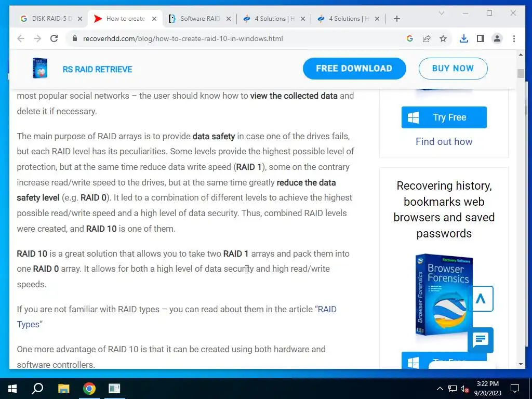Toggle the browser side panel
The width and height of the screenshot is (532, 399).
click(480, 38)
